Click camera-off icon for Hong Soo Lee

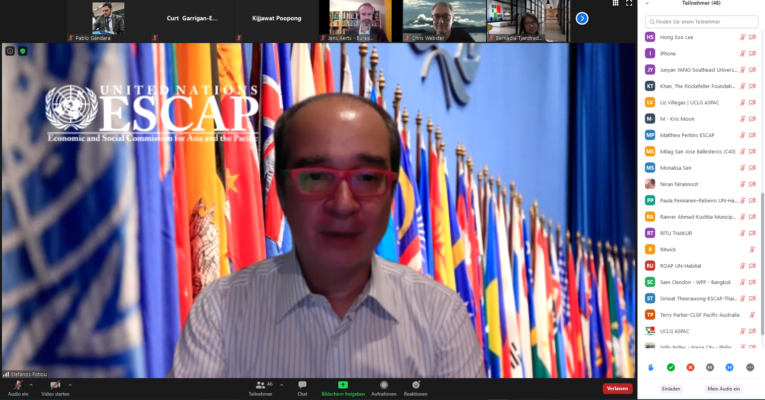[752, 37]
